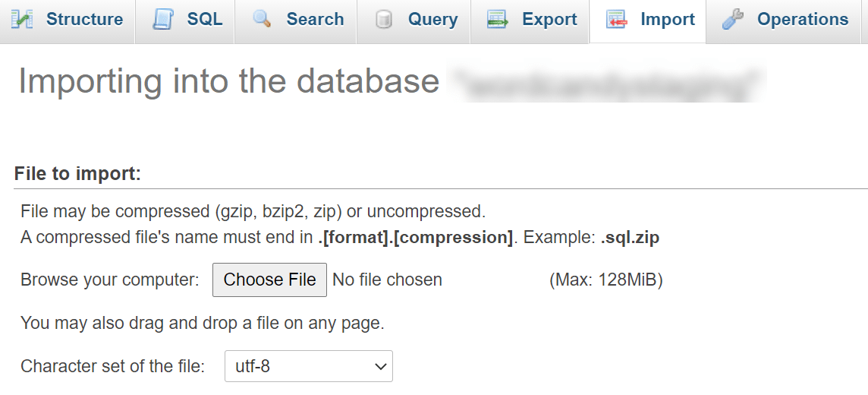Open the SQL tab
This screenshot has width=868, height=395.
click(205, 20)
